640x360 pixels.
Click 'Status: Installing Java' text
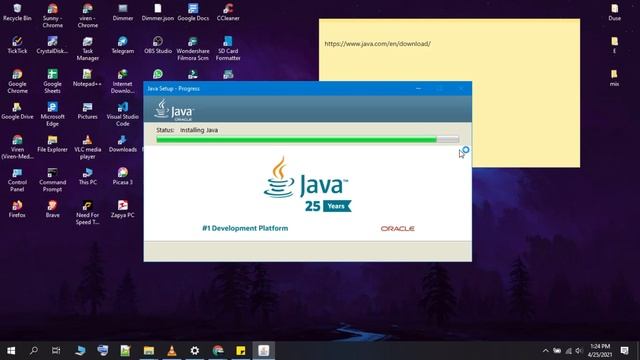click(x=187, y=130)
